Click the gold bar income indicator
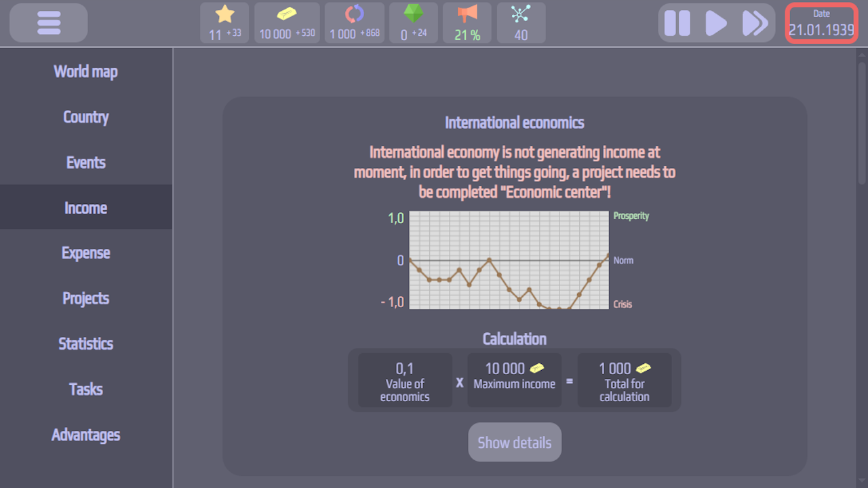 click(x=286, y=22)
